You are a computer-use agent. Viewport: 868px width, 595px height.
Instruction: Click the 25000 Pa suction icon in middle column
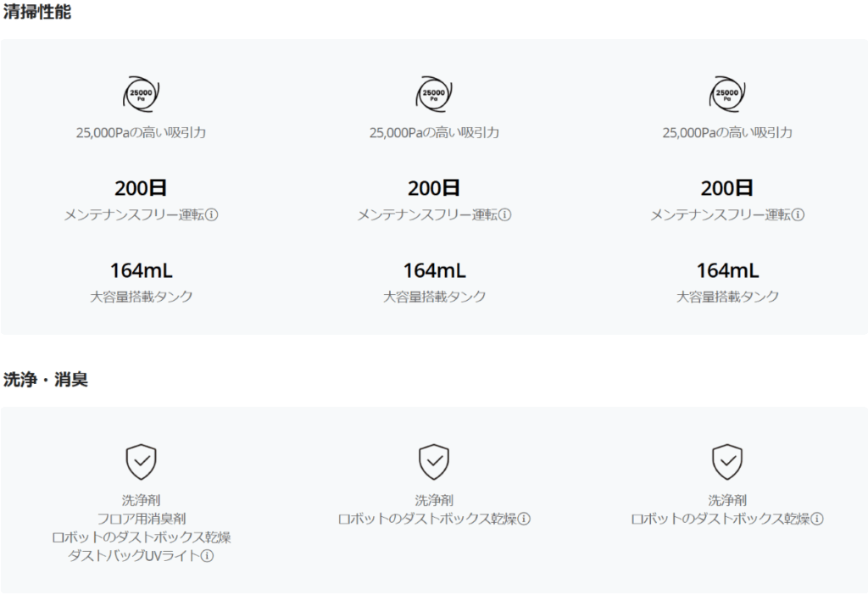pyautogui.click(x=434, y=93)
